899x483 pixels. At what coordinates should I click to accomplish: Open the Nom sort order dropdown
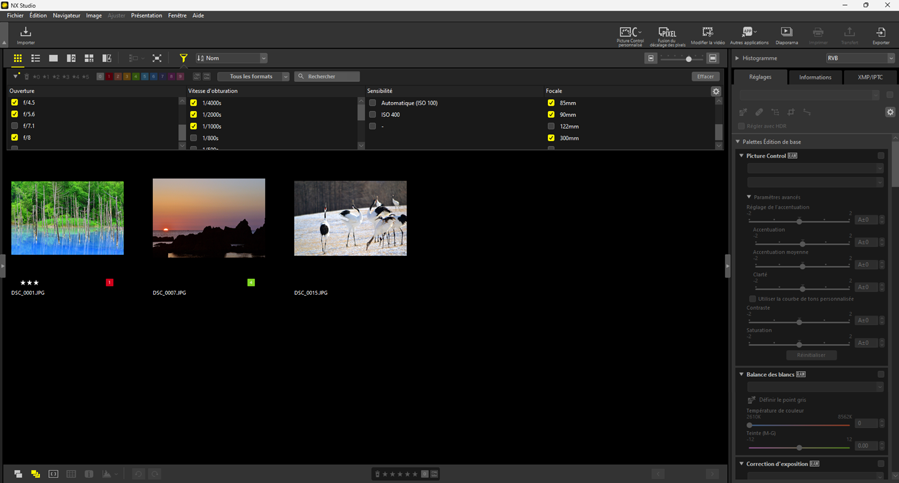click(232, 58)
